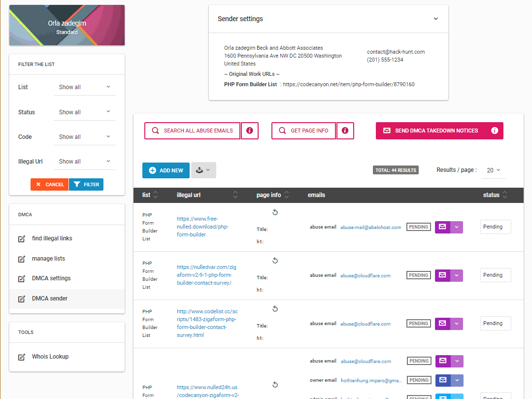This screenshot has height=399, width=532.
Task: Open find illegal links menu item
Action: tap(67, 238)
